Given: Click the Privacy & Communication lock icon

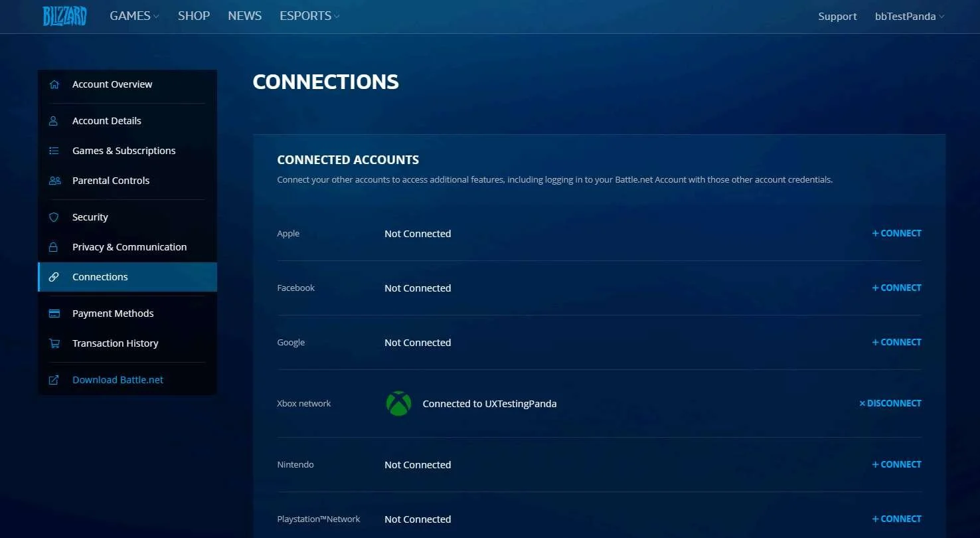Looking at the screenshot, I should pyautogui.click(x=54, y=247).
